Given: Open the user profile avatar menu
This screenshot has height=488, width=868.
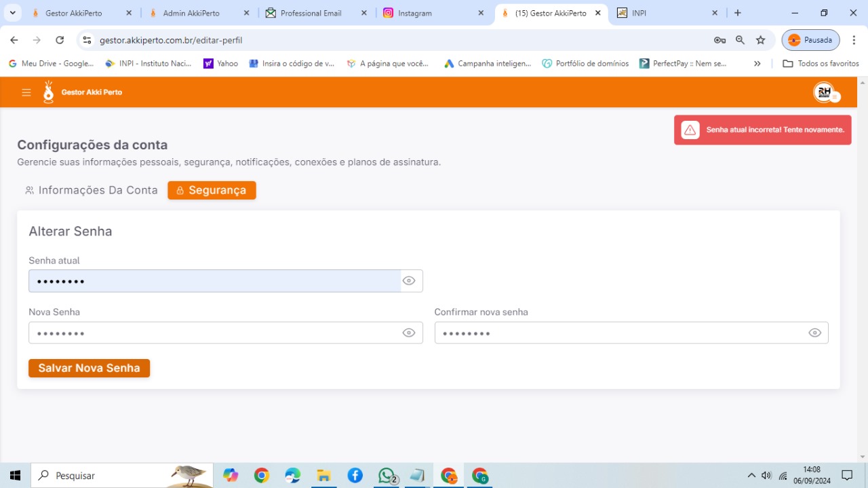Looking at the screenshot, I should pos(825,93).
